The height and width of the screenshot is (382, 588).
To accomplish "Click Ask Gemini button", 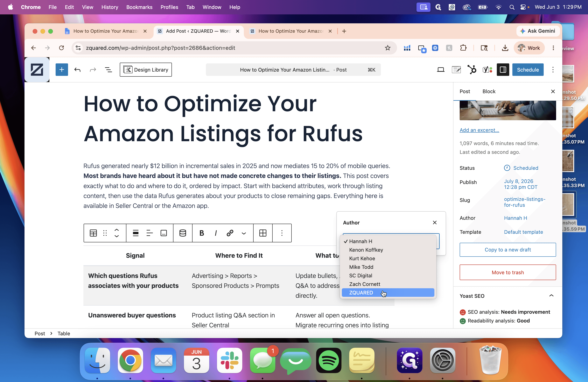I will coord(538,31).
